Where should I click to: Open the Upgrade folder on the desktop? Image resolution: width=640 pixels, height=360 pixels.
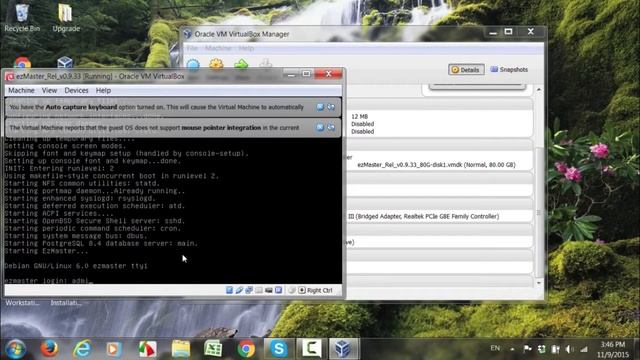(66, 17)
